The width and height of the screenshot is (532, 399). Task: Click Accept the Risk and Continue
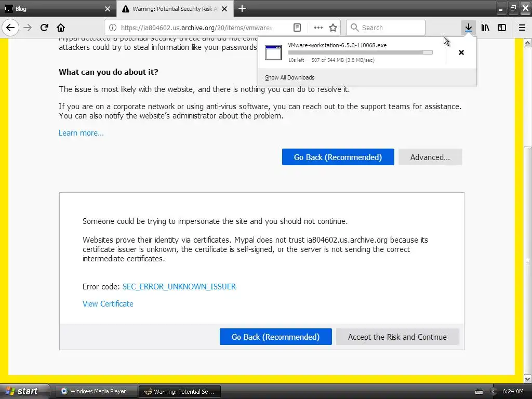397,337
